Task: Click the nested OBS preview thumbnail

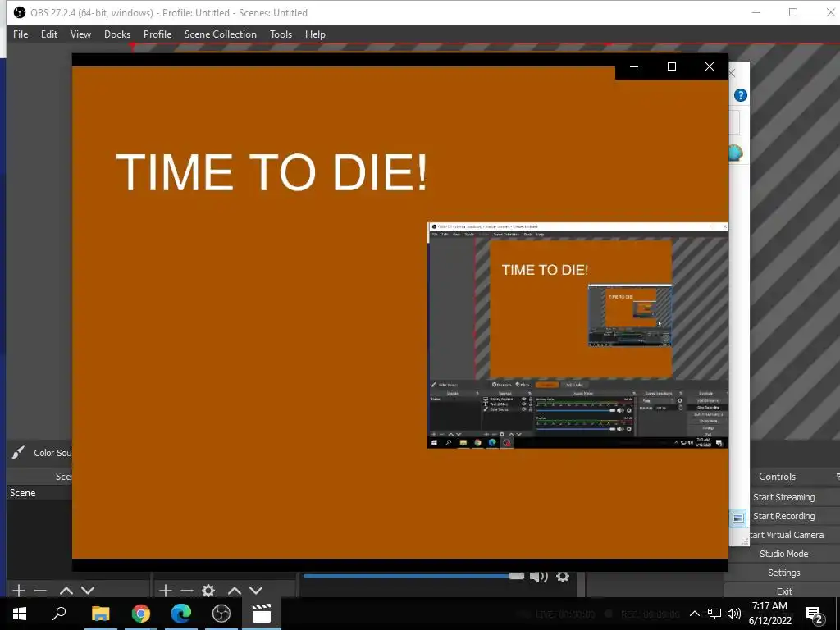Action: 577,336
